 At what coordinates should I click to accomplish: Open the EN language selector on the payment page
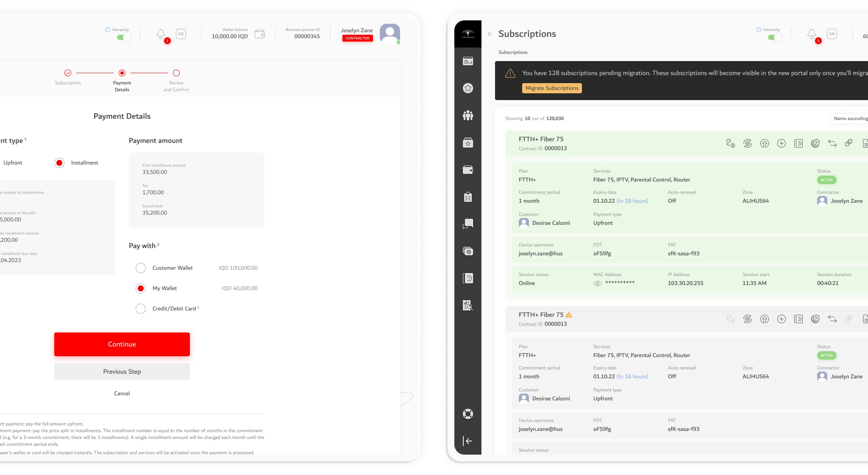tap(181, 34)
